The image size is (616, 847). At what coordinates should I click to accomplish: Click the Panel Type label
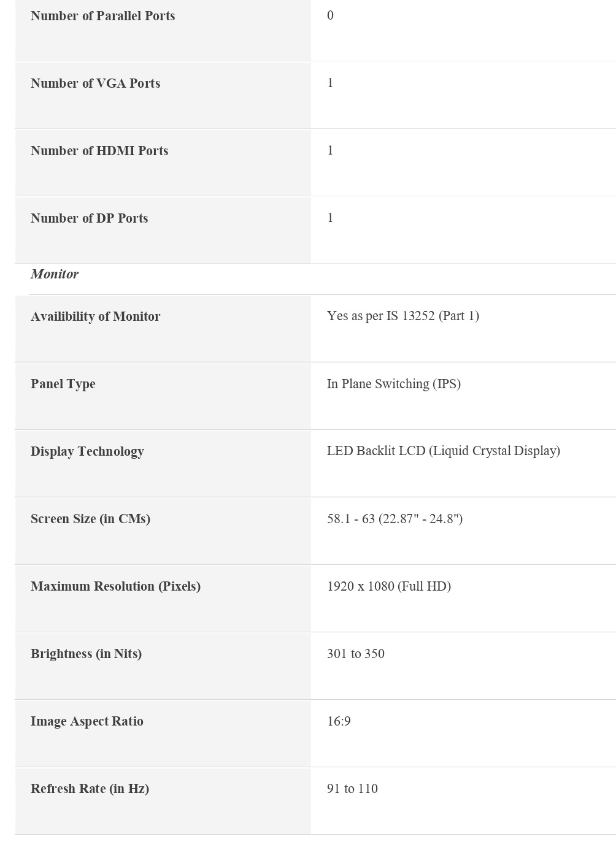point(63,384)
